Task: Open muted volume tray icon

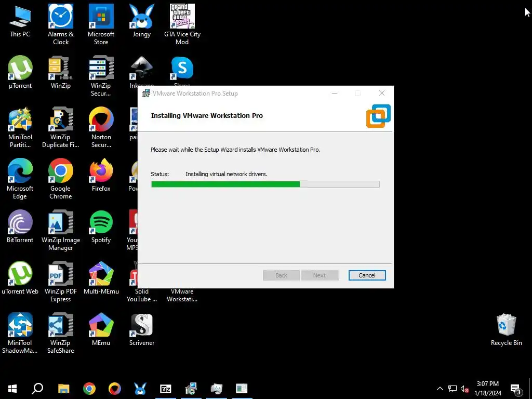Action: click(464, 389)
